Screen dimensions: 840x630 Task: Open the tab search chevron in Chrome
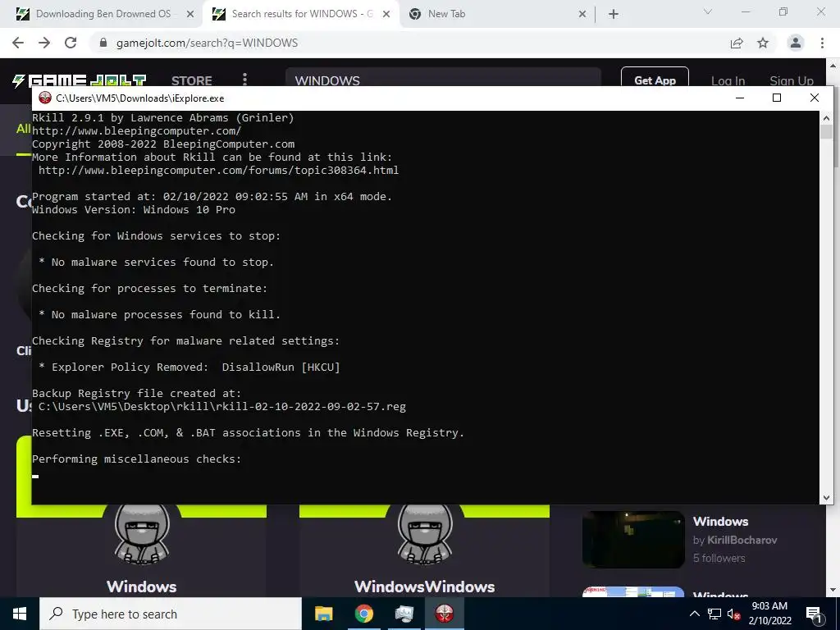point(708,11)
